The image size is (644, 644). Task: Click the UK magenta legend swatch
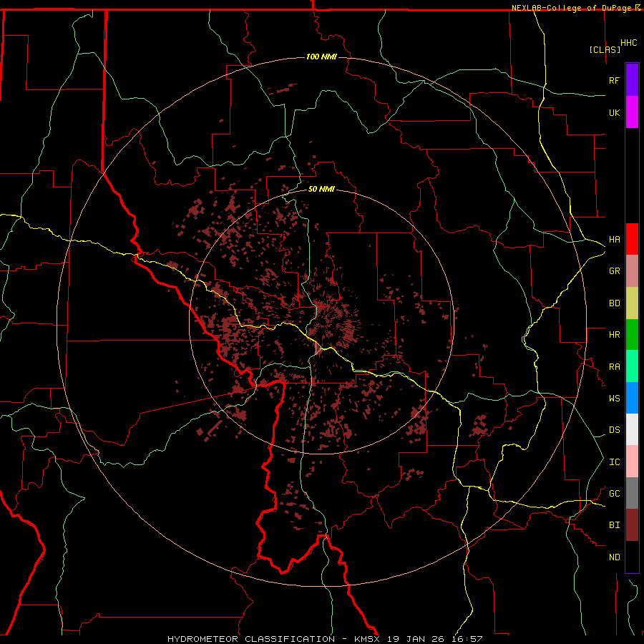pos(632,112)
